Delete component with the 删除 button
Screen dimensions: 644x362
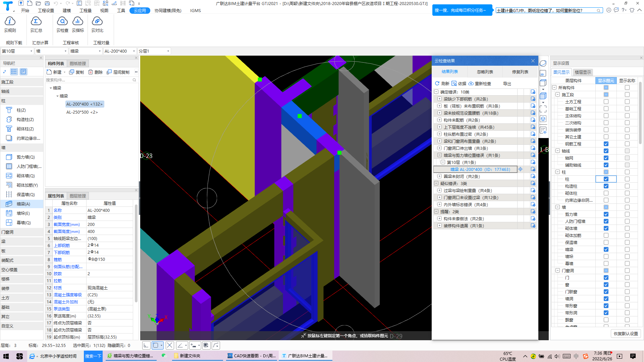(x=96, y=72)
